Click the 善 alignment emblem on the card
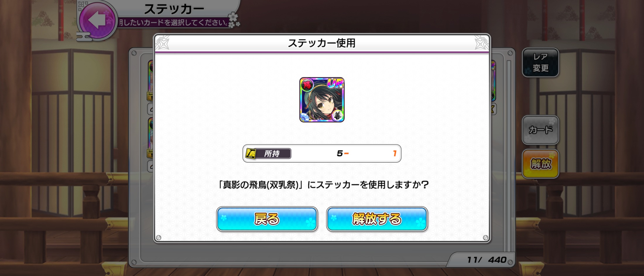 point(338,116)
